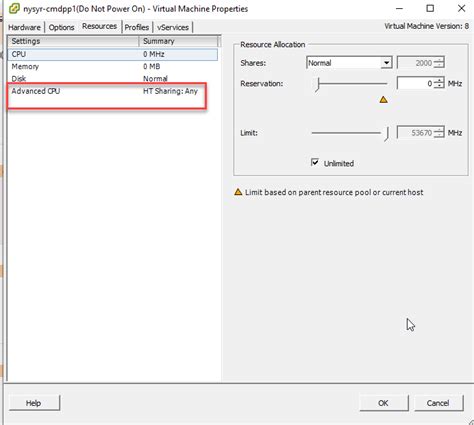Screen dimensions: 474x425
Task: Minimize the Virtual Machine Properties window
Action: click(399, 8)
